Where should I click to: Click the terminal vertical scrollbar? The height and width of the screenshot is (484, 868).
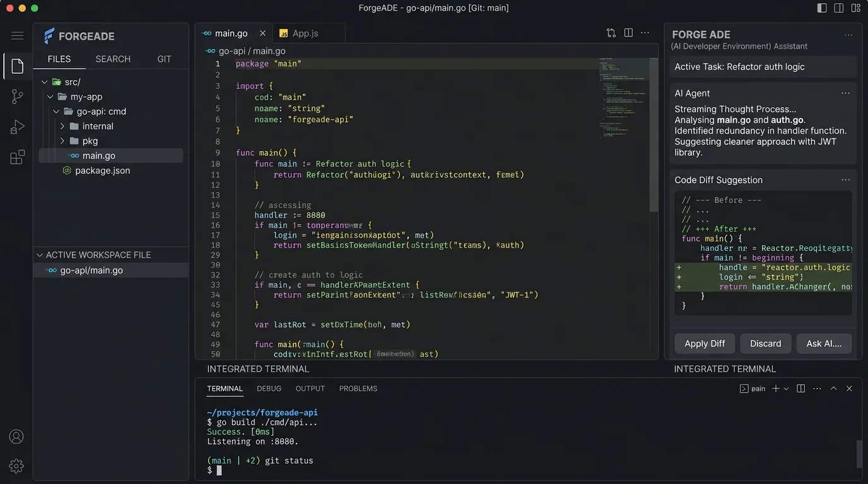click(x=859, y=454)
